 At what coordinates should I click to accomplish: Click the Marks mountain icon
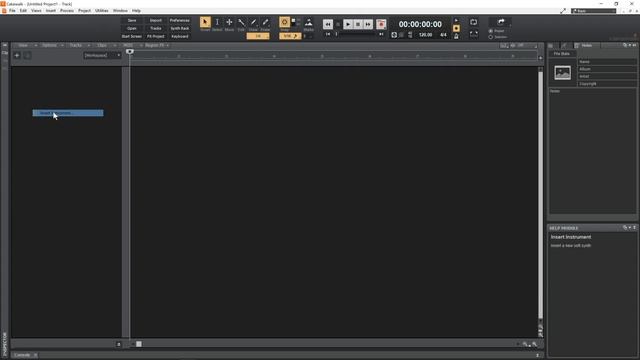(x=309, y=23)
